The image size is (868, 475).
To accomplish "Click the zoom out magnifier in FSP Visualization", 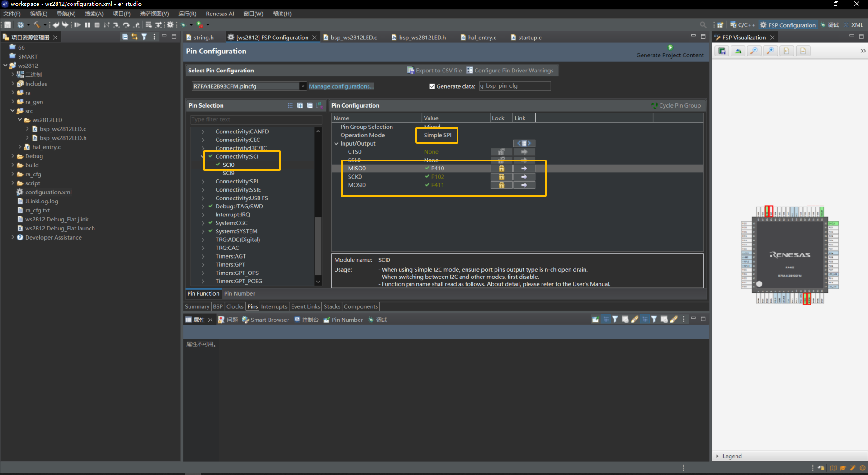I will pyautogui.click(x=754, y=51).
